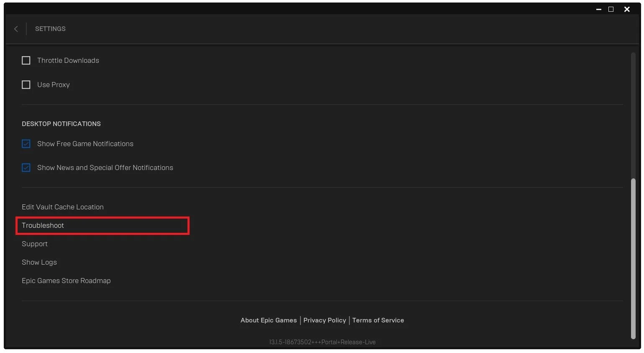
Task: View the Privacy Policy
Action: click(x=325, y=320)
